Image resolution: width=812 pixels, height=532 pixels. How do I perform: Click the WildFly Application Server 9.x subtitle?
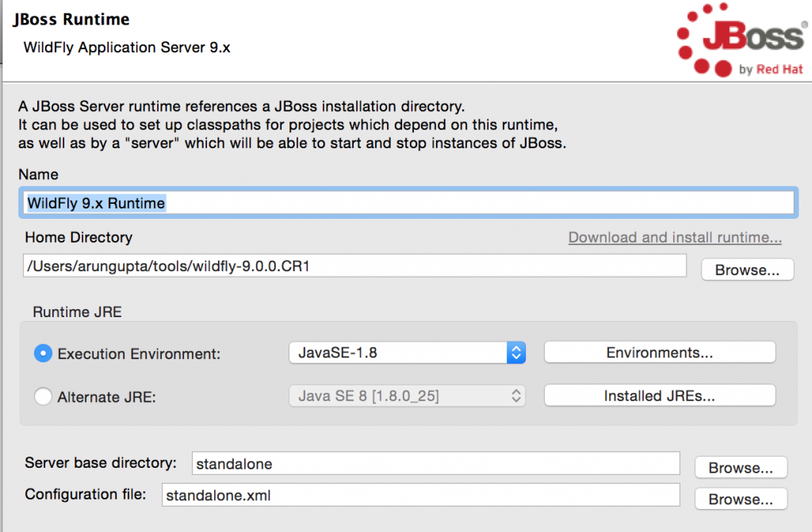[x=127, y=47]
